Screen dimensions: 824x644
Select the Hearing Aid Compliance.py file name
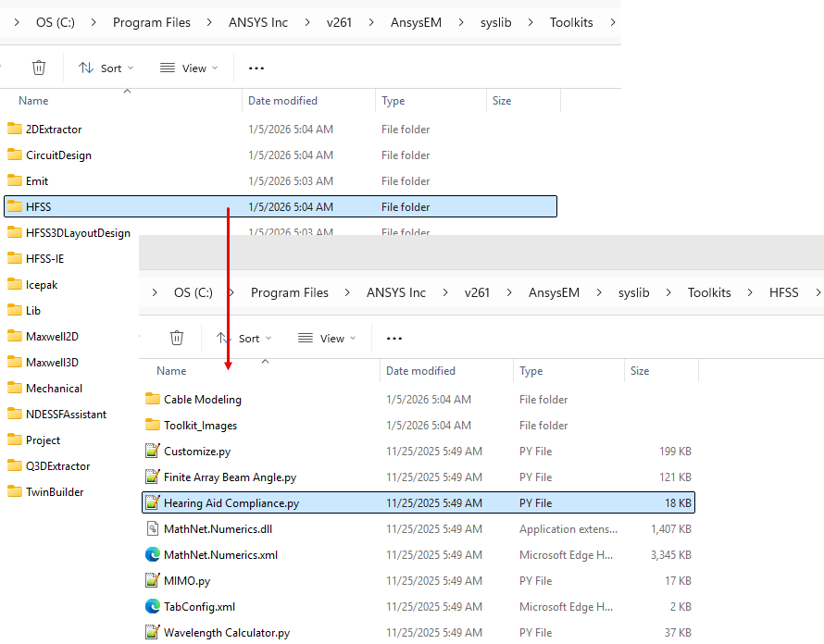click(x=231, y=502)
